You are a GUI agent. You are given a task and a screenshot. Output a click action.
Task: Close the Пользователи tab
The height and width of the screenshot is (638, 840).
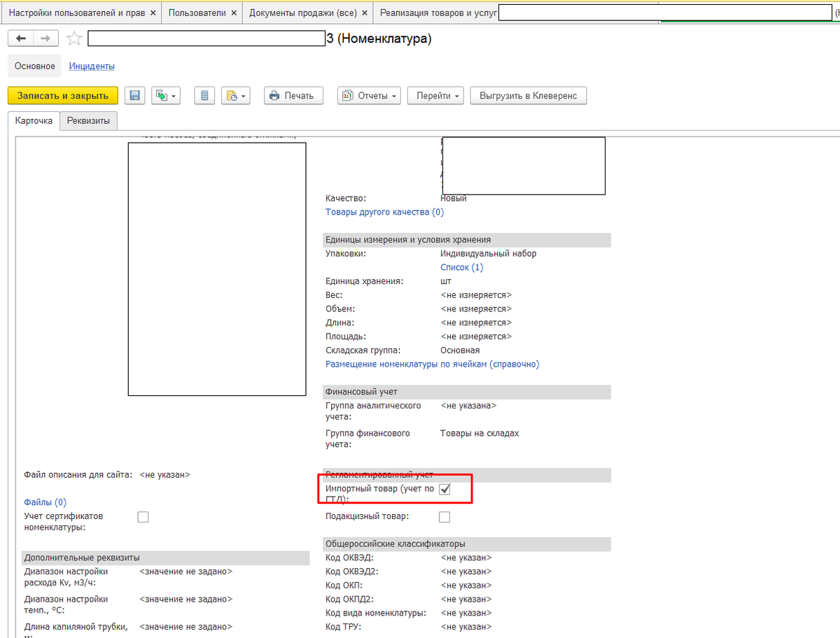tap(234, 13)
